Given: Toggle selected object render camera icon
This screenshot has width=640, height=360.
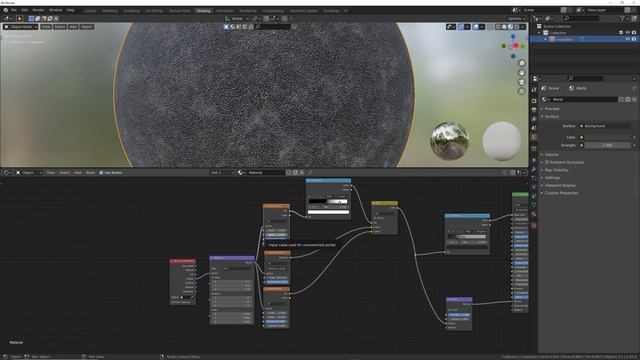Looking at the screenshot, I should coord(634,39).
